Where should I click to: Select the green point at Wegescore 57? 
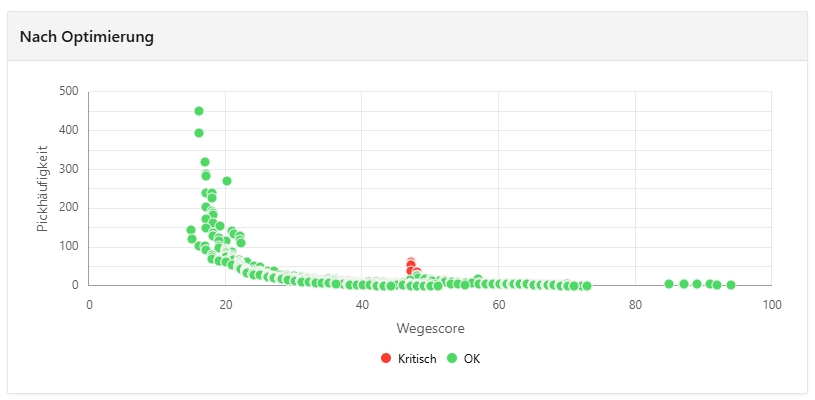[x=478, y=279]
